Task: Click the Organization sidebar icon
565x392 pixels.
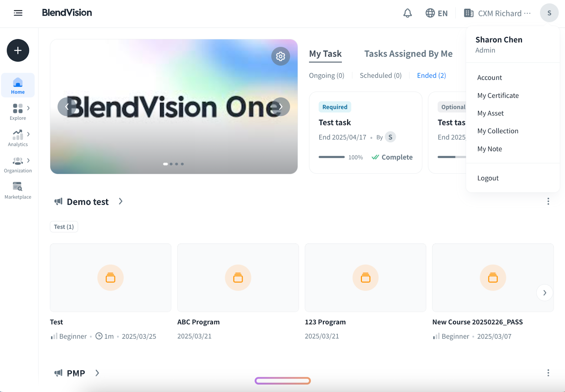Action: [x=18, y=161]
